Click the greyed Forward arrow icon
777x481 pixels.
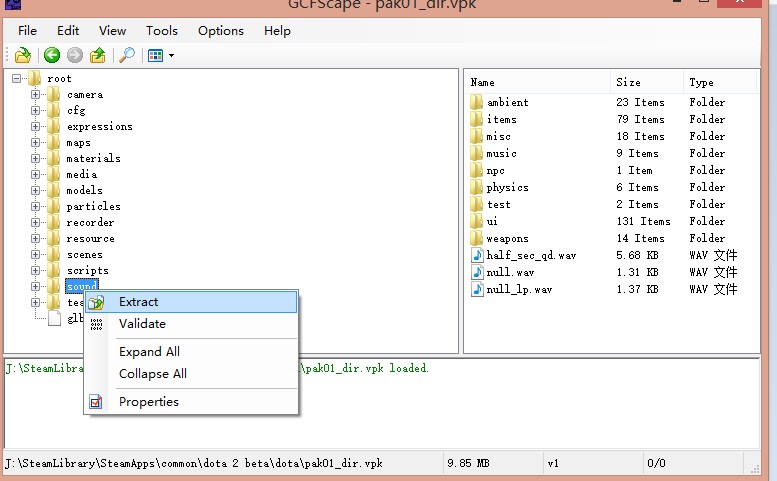pyautogui.click(x=75, y=55)
